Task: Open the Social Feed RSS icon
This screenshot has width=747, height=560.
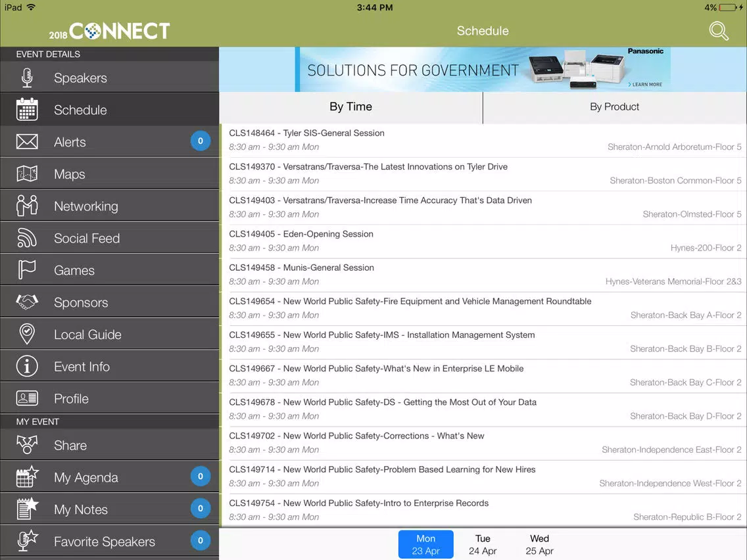Action: [x=27, y=238]
